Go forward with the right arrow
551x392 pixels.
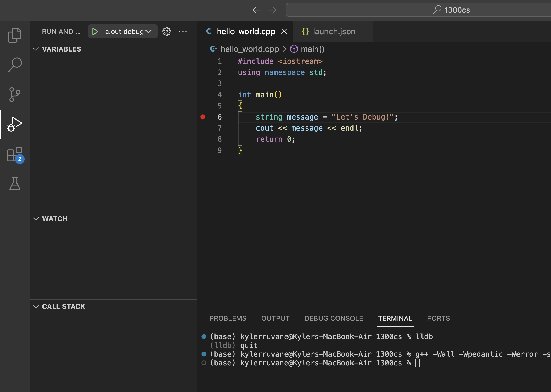[272, 10]
